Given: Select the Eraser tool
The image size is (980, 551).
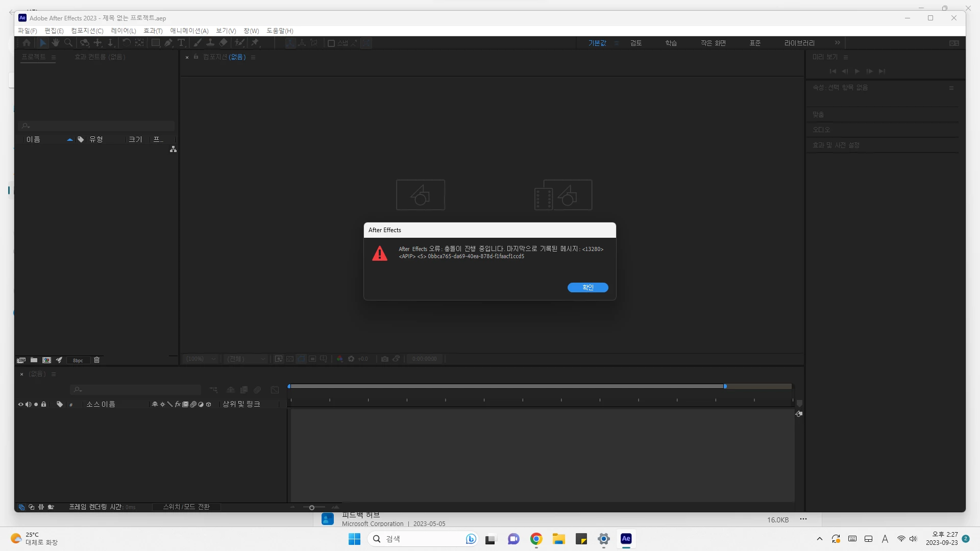Looking at the screenshot, I should click(x=223, y=43).
